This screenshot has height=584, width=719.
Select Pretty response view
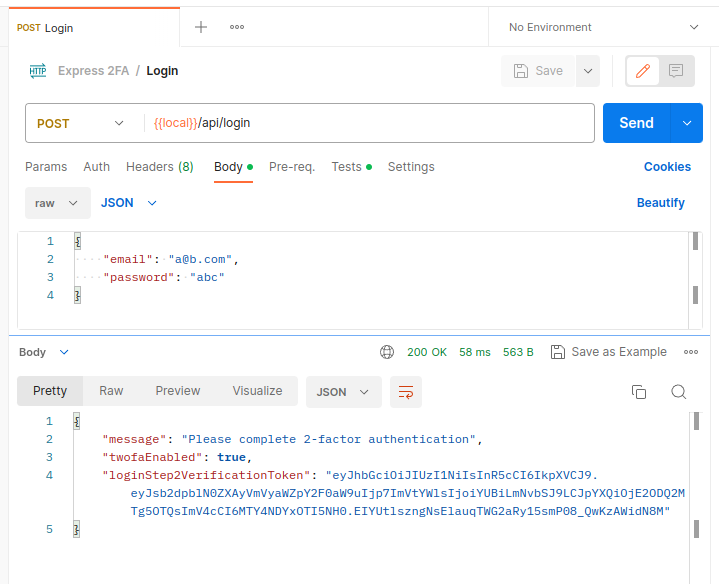50,391
